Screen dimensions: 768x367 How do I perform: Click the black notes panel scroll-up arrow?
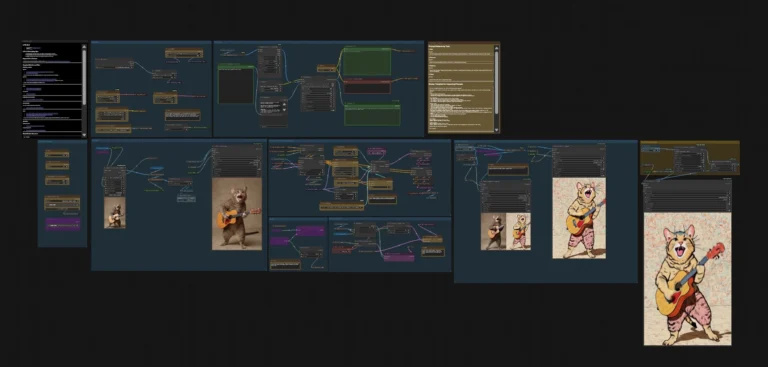tap(84, 47)
